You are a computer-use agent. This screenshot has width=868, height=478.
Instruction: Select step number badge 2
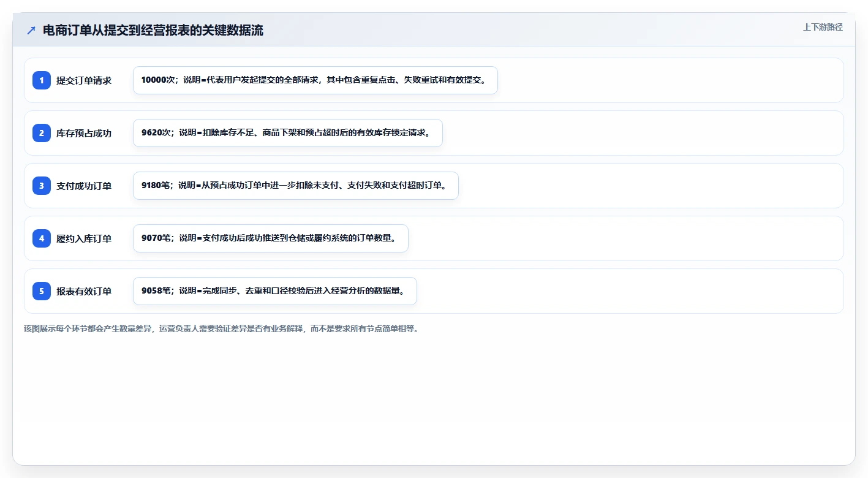click(x=42, y=133)
